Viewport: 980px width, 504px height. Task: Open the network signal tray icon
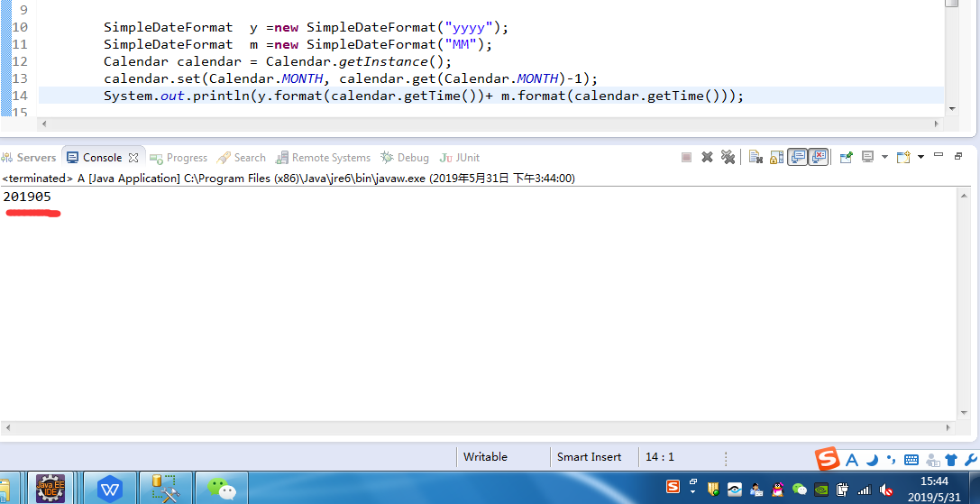865,489
